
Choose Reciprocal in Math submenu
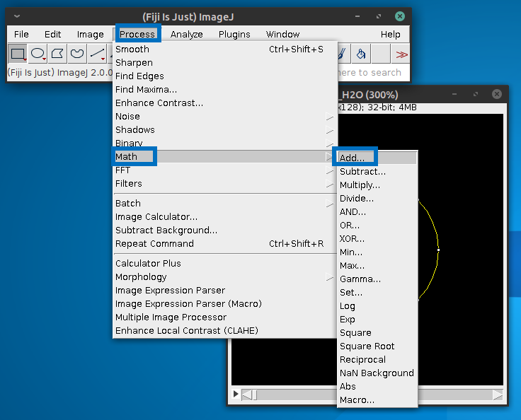click(x=377, y=360)
